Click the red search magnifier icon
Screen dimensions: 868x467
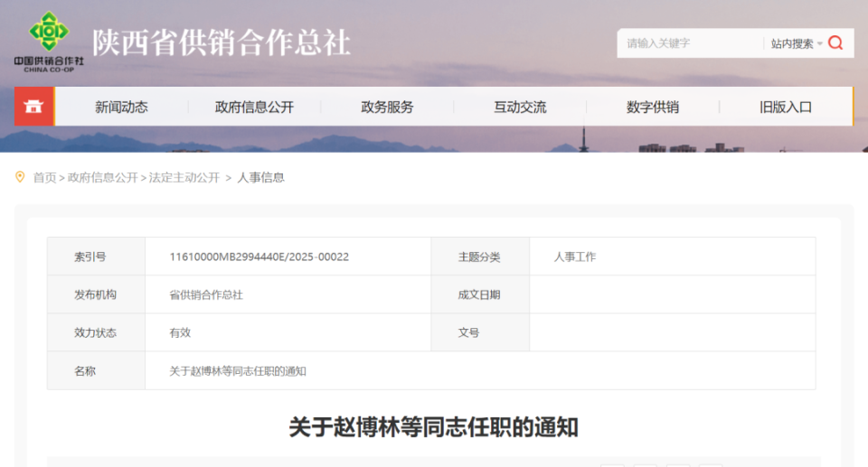tap(835, 42)
